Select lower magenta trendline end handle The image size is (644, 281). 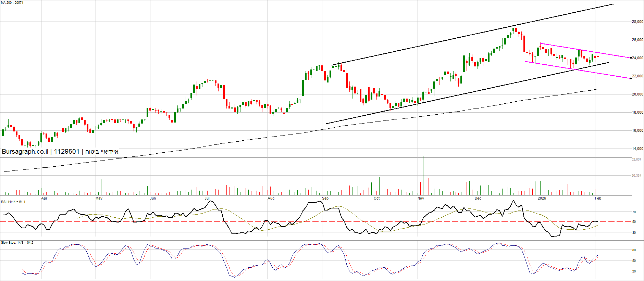pyautogui.click(x=631, y=78)
